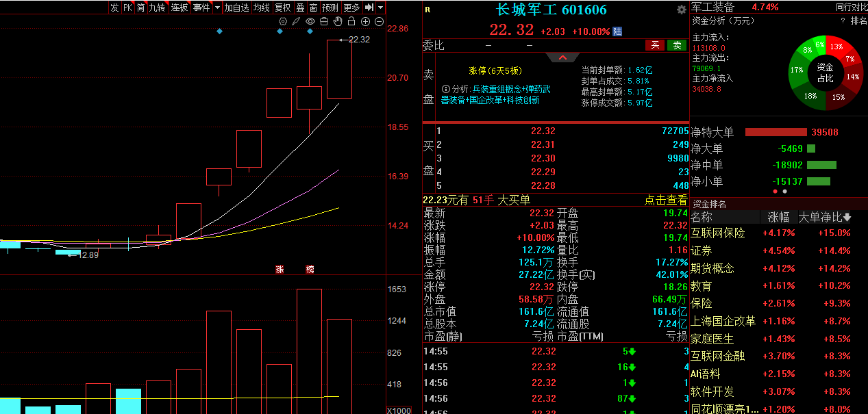Viewport: 868px width, 414px height.
Task: Click the 陆 connect badge
Action: tap(617, 31)
